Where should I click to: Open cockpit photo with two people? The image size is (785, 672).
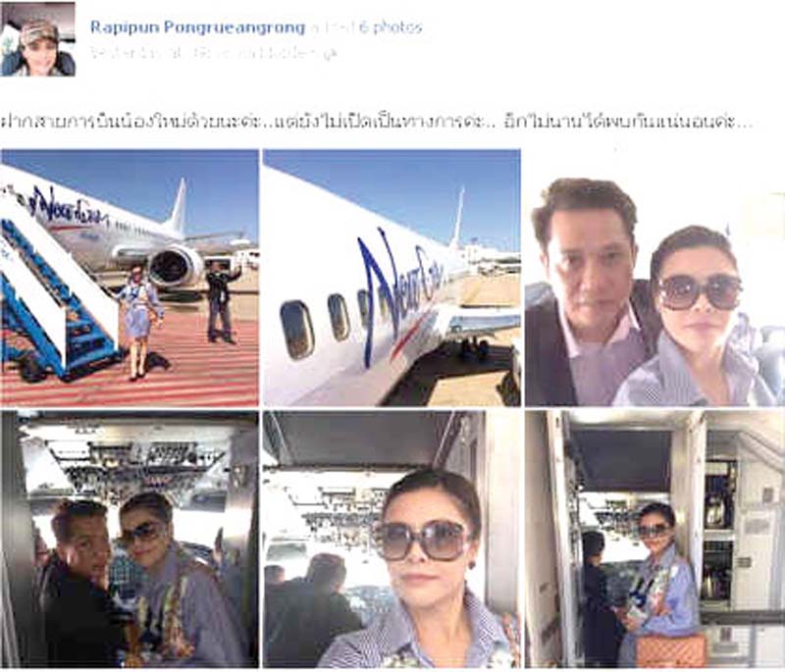pos(131,539)
